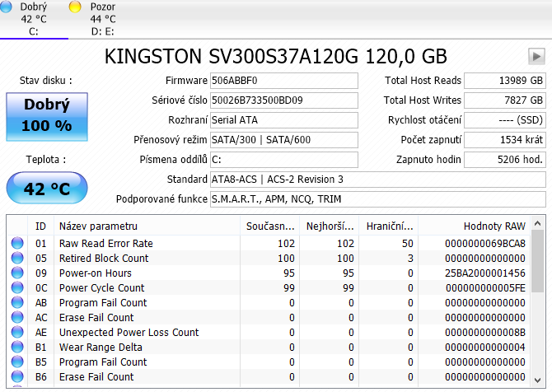Click the Hodnoty RAW column header
552x392 pixels.
(494, 226)
